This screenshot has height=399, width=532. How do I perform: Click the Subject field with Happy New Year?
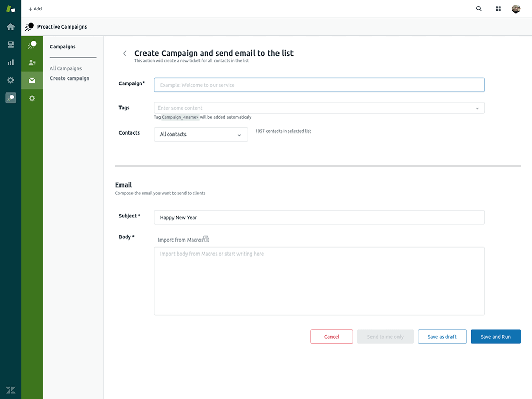pos(319,218)
